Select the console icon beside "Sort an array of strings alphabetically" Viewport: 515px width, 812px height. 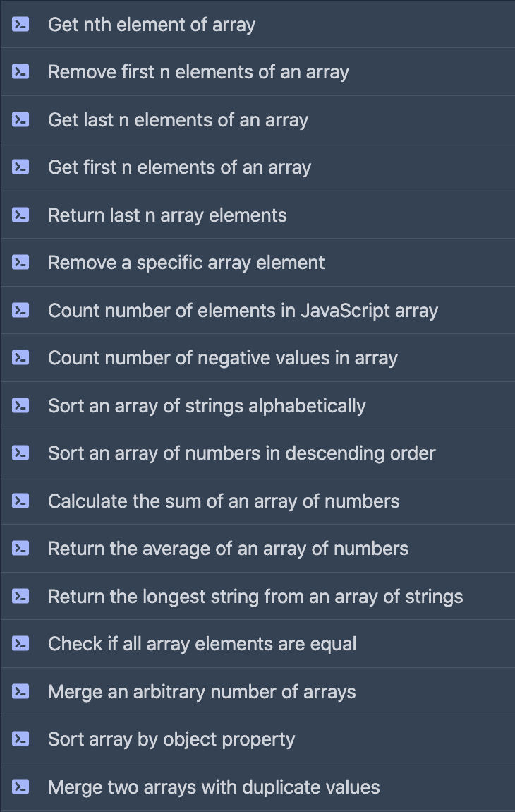[x=21, y=405]
